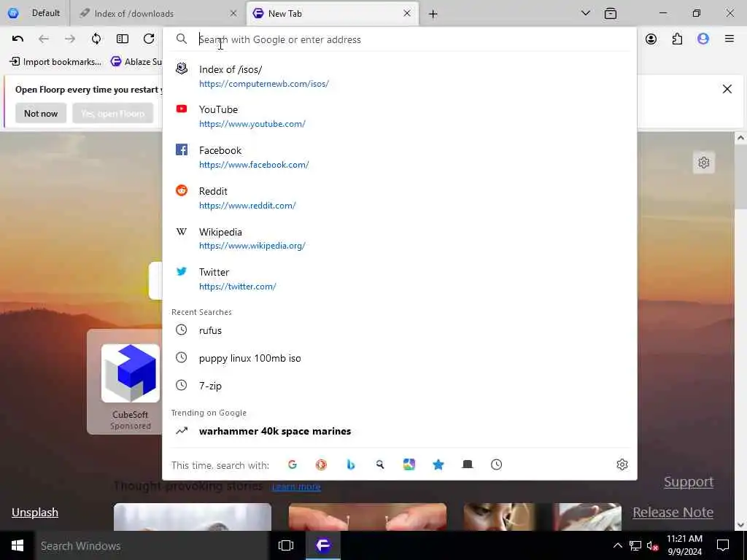Open the extensions puzzle icon
747x560 pixels.
click(x=677, y=39)
